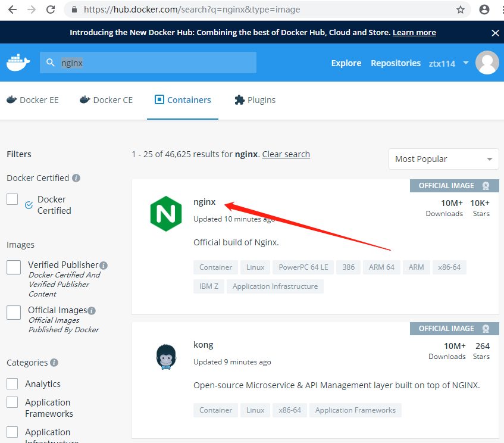Click the Plugins puzzle piece icon
This screenshot has width=504, height=443.
click(x=239, y=100)
